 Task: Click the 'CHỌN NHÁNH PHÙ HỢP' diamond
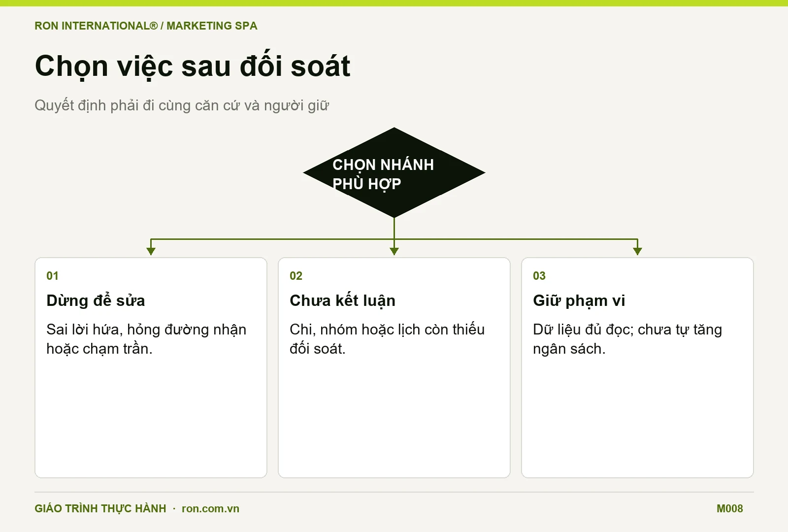pos(394,173)
